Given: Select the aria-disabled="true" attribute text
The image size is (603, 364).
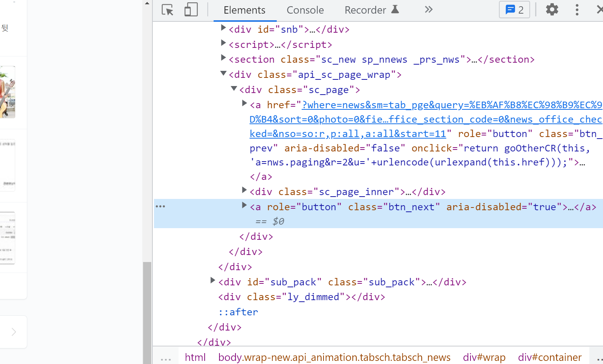Looking at the screenshot, I should pyautogui.click(x=504, y=207).
